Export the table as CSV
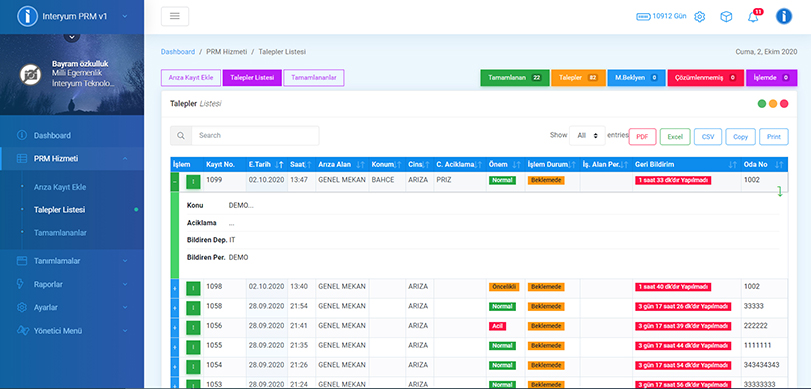Viewport: 811px width, 389px height. coord(708,137)
